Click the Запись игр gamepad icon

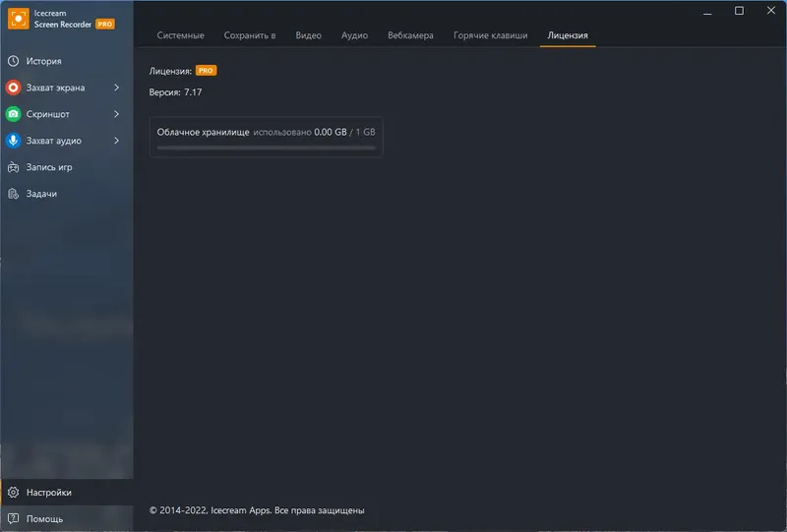coord(14,167)
